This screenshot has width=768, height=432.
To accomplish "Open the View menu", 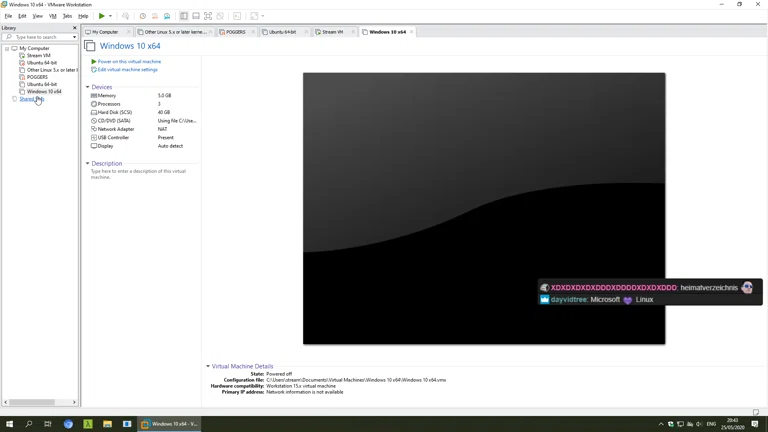I will click(38, 16).
